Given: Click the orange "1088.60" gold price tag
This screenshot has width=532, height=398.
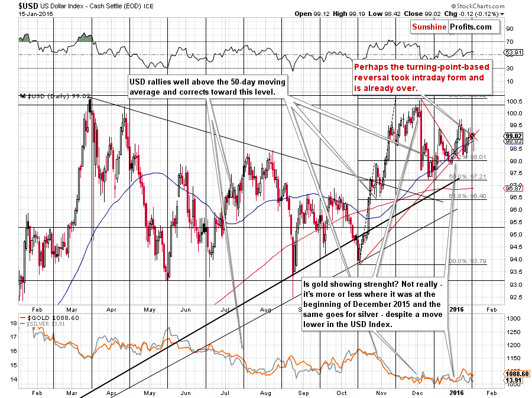Looking at the screenshot, I should pos(517,374).
